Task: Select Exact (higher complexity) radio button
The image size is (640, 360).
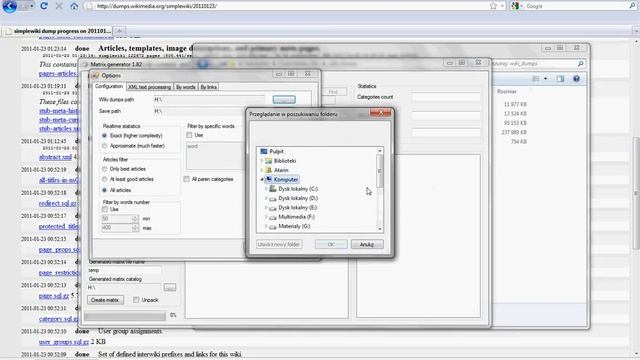Action: pos(104,136)
